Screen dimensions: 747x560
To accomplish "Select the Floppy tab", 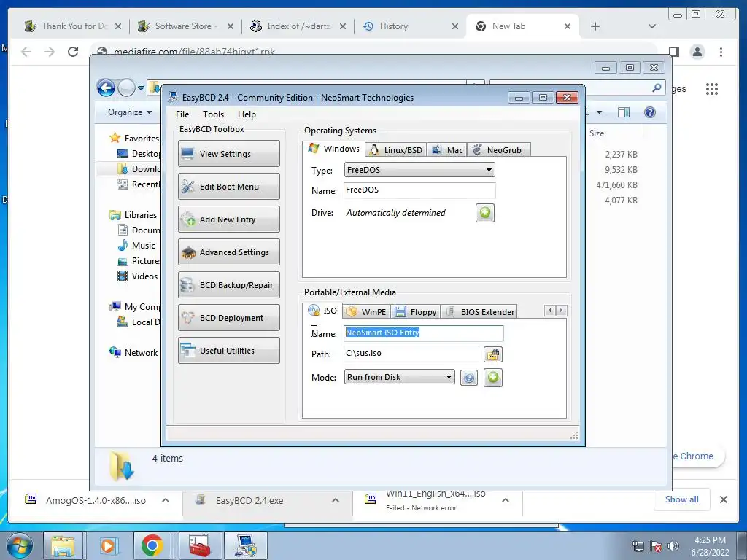I will 416,312.
